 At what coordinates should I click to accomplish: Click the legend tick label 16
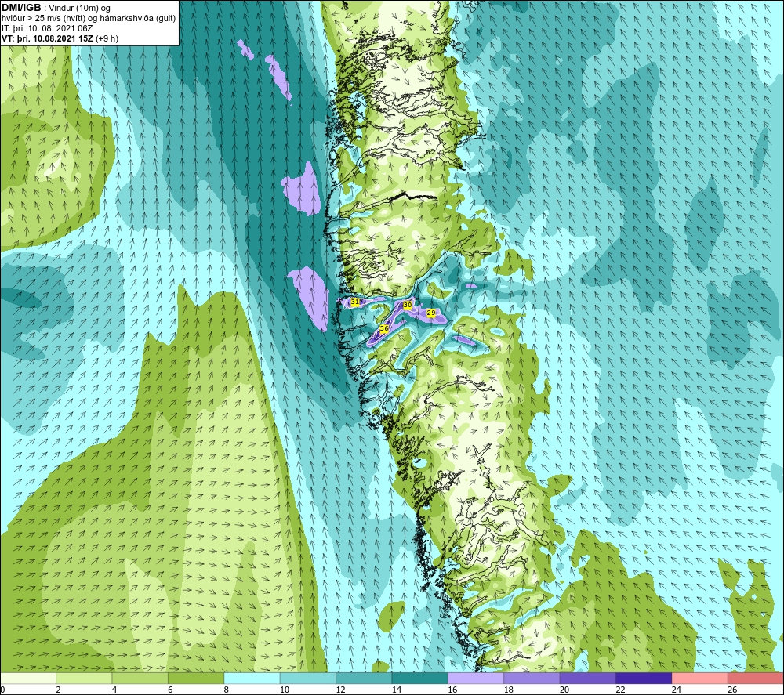(452, 690)
